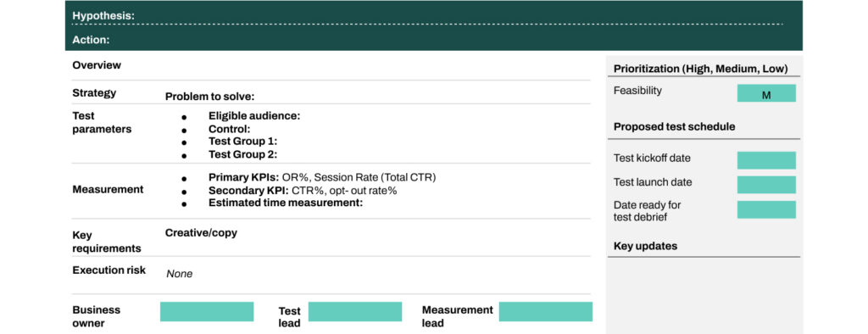Viewport: 868px width, 334px height.
Task: Select the Eligible audience bullet text
Action: click(254, 116)
